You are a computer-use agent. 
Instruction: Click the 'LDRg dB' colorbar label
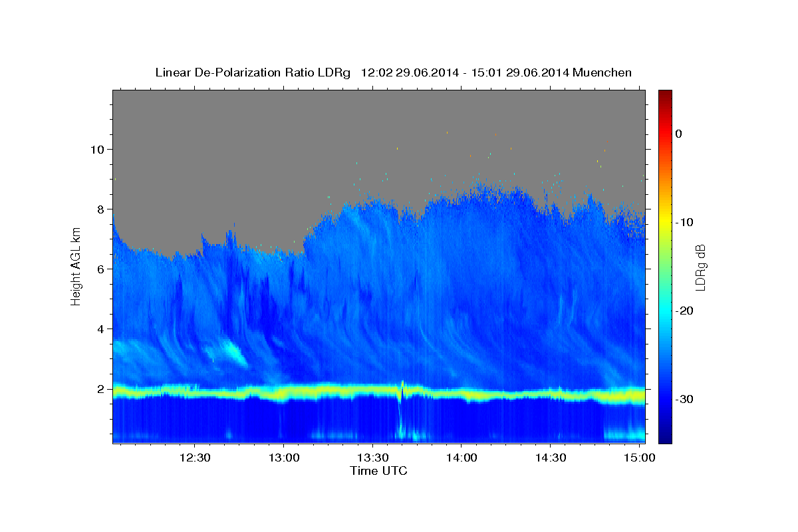pyautogui.click(x=700, y=267)
